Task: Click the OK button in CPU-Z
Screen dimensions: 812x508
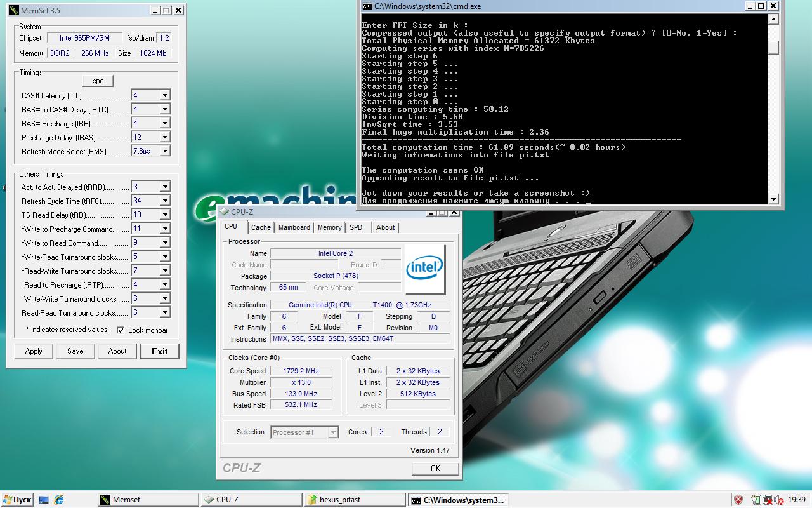Action: (435, 469)
